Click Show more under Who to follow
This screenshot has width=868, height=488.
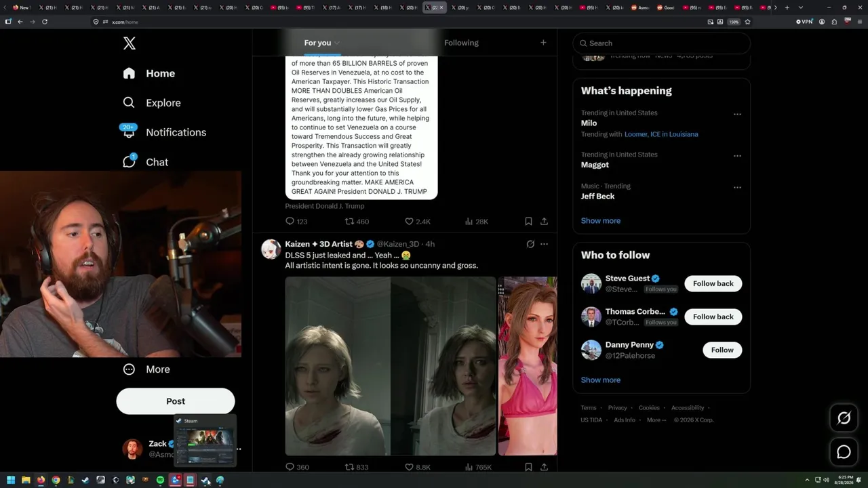point(600,380)
